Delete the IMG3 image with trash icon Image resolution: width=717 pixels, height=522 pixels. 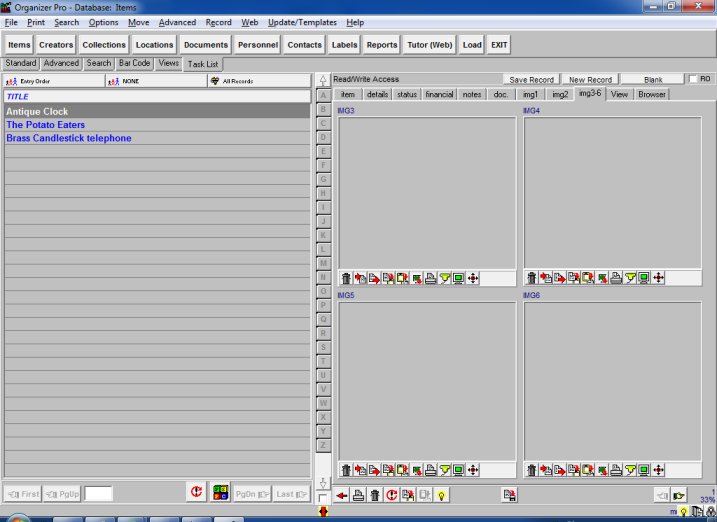(346, 278)
